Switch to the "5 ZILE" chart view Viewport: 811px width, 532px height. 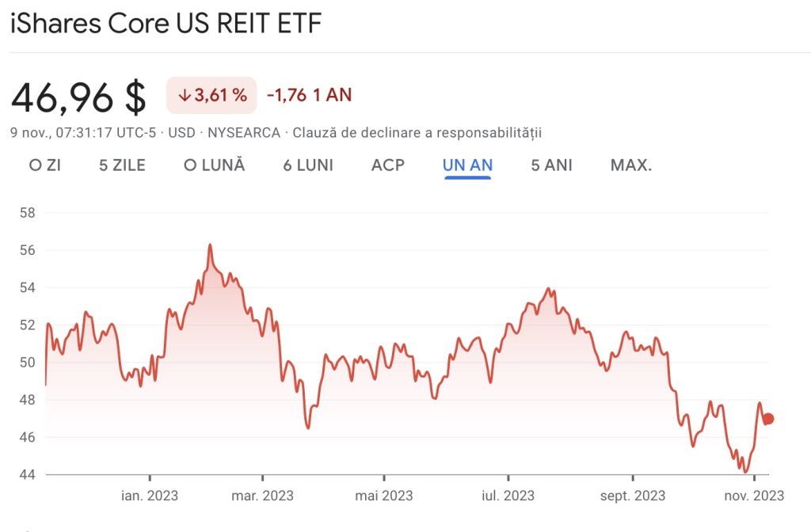(x=123, y=165)
